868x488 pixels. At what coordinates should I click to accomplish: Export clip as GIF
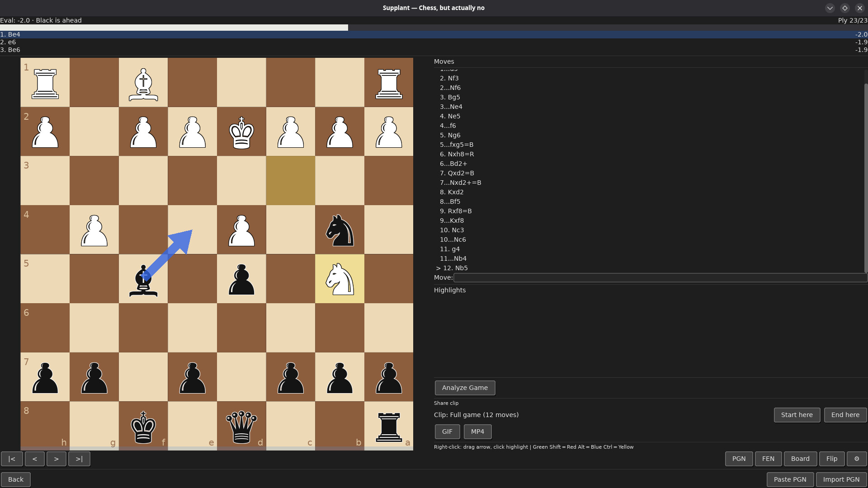(x=447, y=432)
